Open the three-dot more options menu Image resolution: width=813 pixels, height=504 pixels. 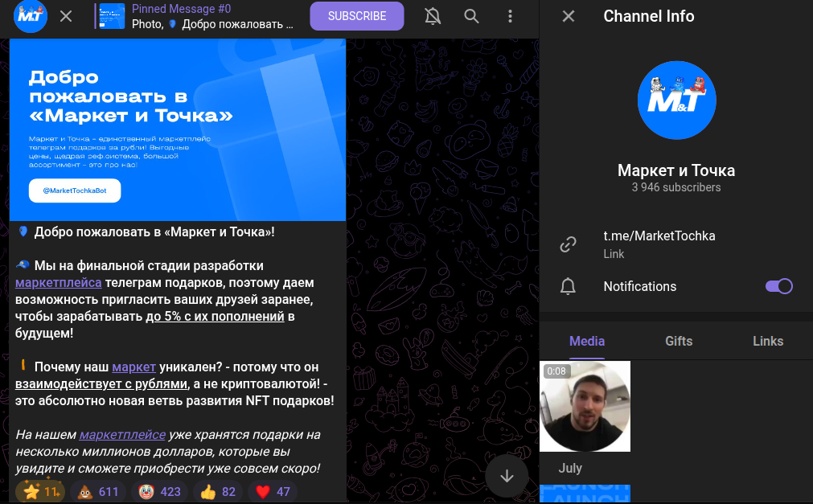pos(511,16)
